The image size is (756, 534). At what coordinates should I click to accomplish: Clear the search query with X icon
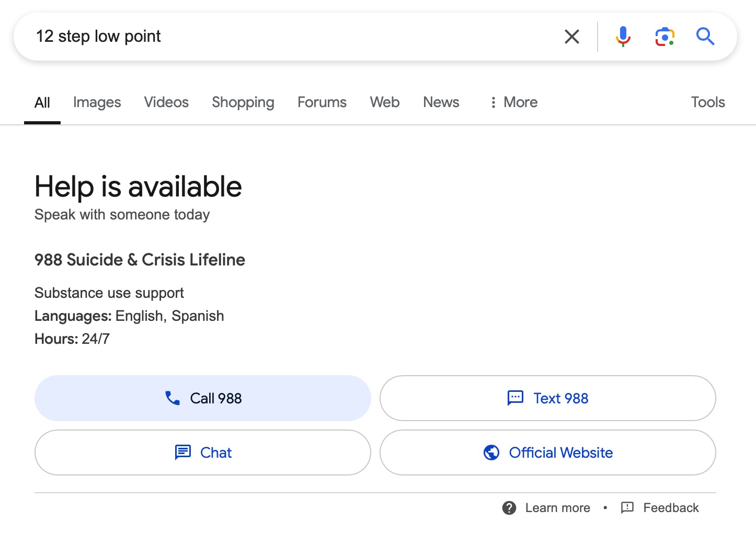tap(572, 37)
